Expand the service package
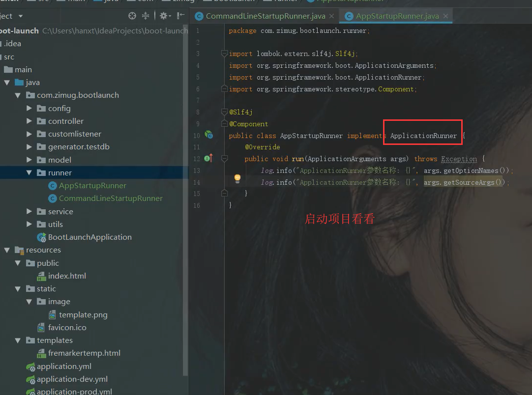The height and width of the screenshot is (395, 532). 29,211
